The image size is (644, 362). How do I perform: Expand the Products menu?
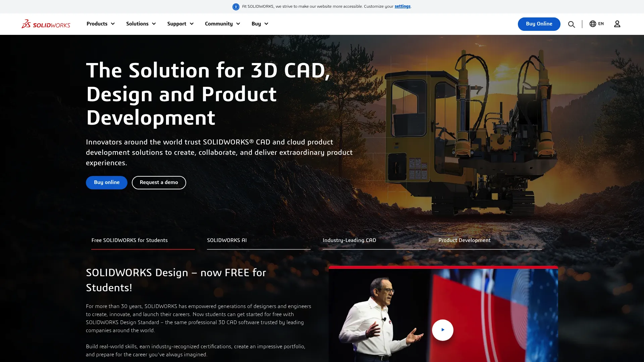pyautogui.click(x=101, y=24)
